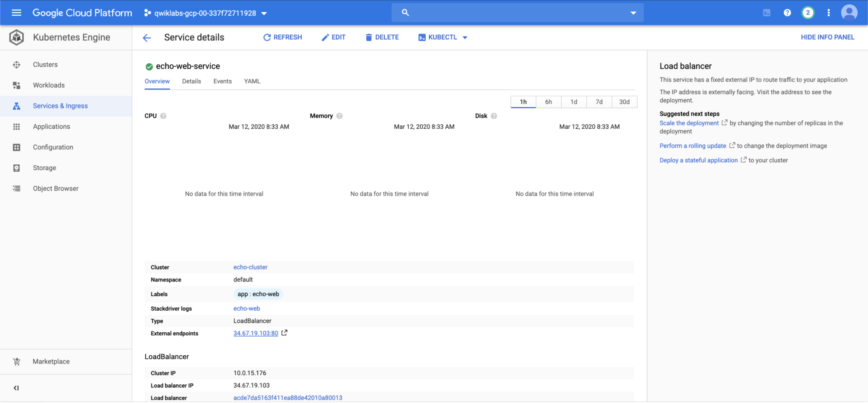This screenshot has width=868, height=403.
Task: Click the Storage sidebar icon
Action: (x=16, y=168)
